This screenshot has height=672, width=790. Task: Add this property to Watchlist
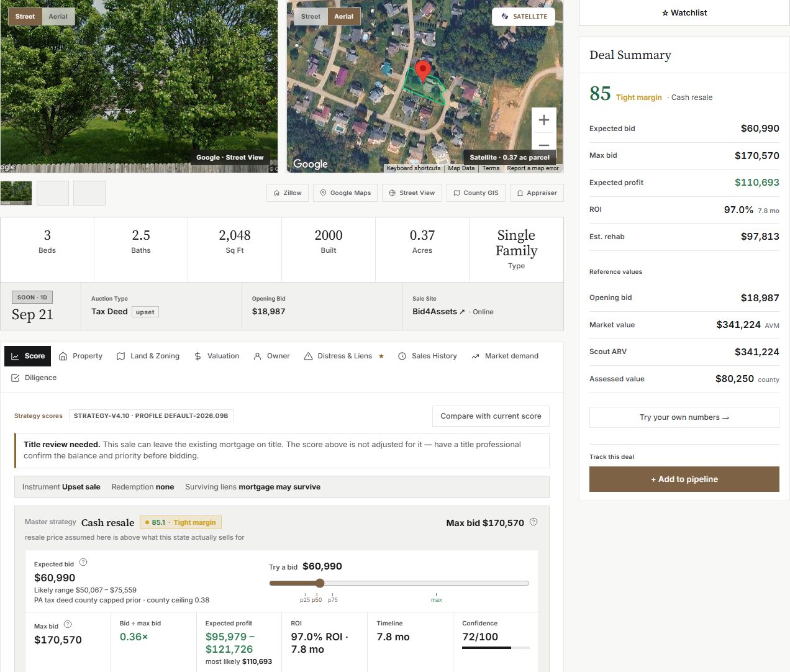pyautogui.click(x=684, y=12)
